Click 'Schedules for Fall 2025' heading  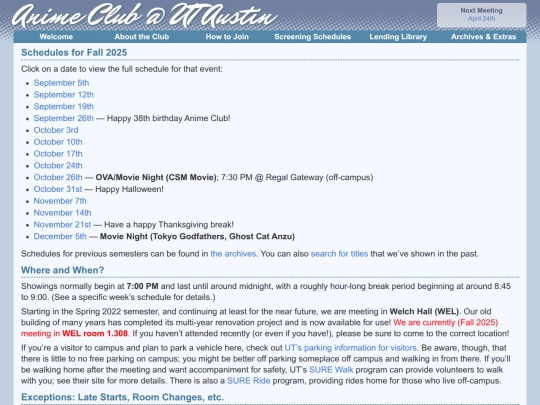(74, 52)
